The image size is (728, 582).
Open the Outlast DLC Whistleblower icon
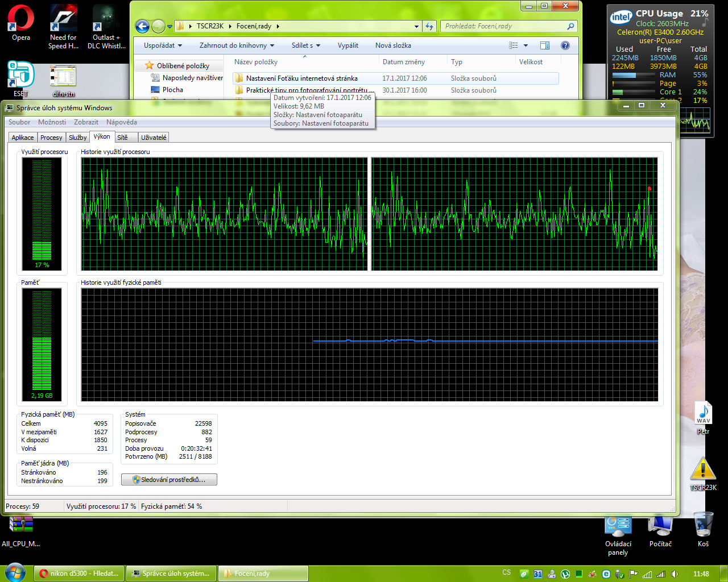(x=106, y=20)
